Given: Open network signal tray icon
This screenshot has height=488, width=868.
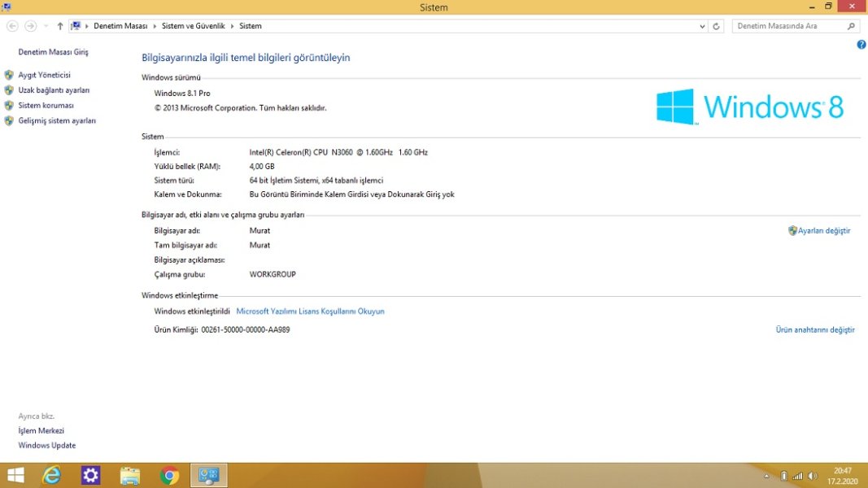Looking at the screenshot, I should [798, 476].
